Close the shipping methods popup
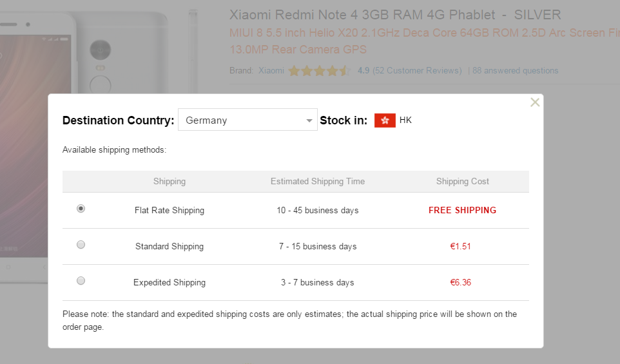 [534, 102]
